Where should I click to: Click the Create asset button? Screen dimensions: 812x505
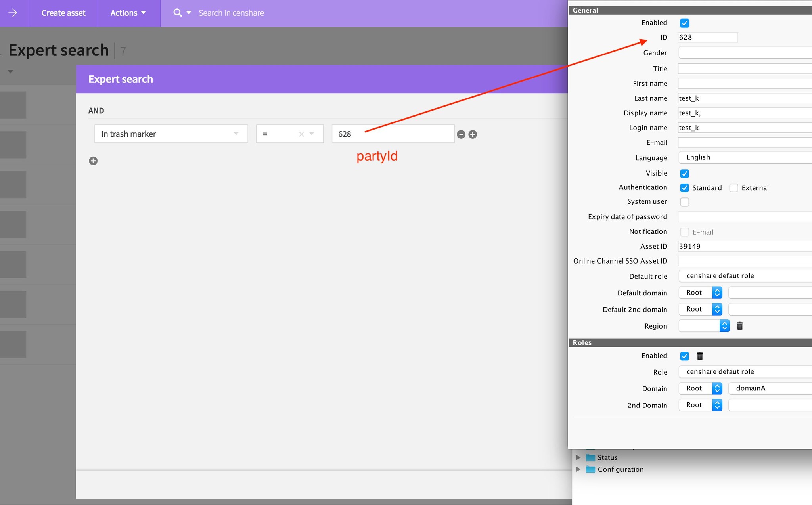point(63,13)
